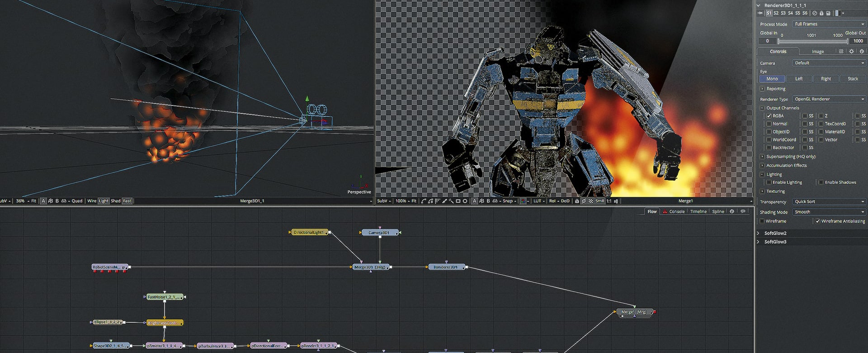Click the stereo glasses icon in left viewer
This screenshot has height=353, width=868.
point(64,201)
